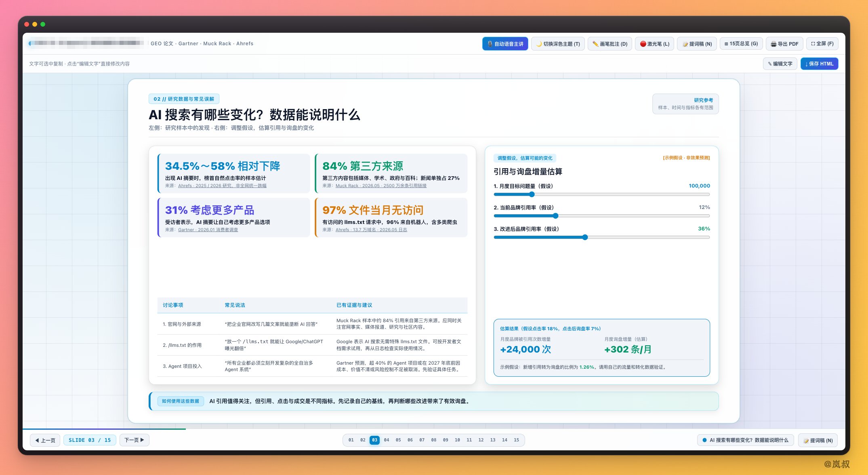Click table row 3. Agent 项目投入
Image resolution: width=868 pixels, height=475 pixels.
click(x=312, y=366)
